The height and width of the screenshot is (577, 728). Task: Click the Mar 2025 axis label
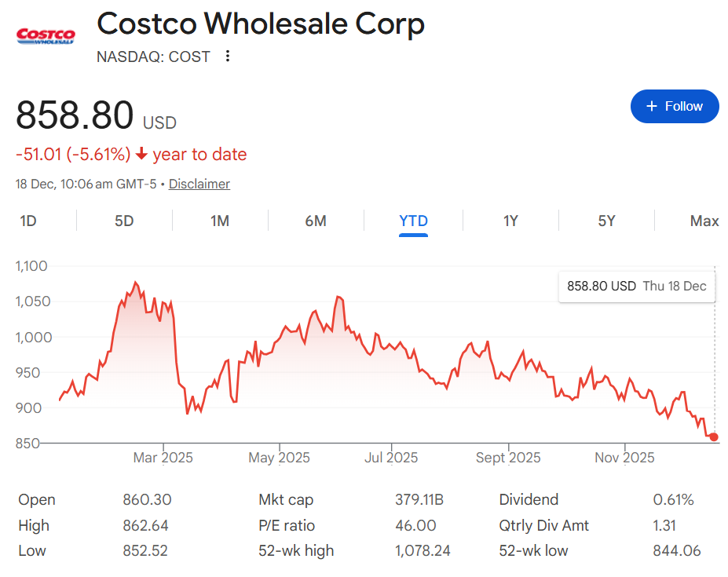(x=164, y=458)
